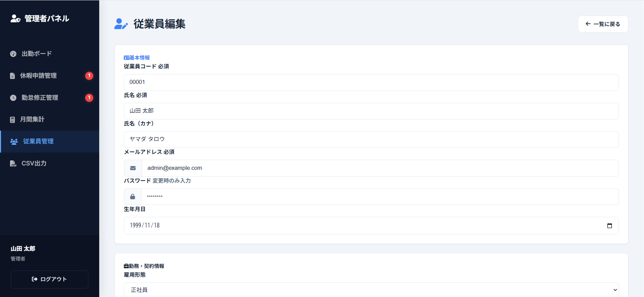Viewport: 644px width, 297px height.
Task: Click the red badge on 休暇申請管理
Action: click(x=89, y=76)
